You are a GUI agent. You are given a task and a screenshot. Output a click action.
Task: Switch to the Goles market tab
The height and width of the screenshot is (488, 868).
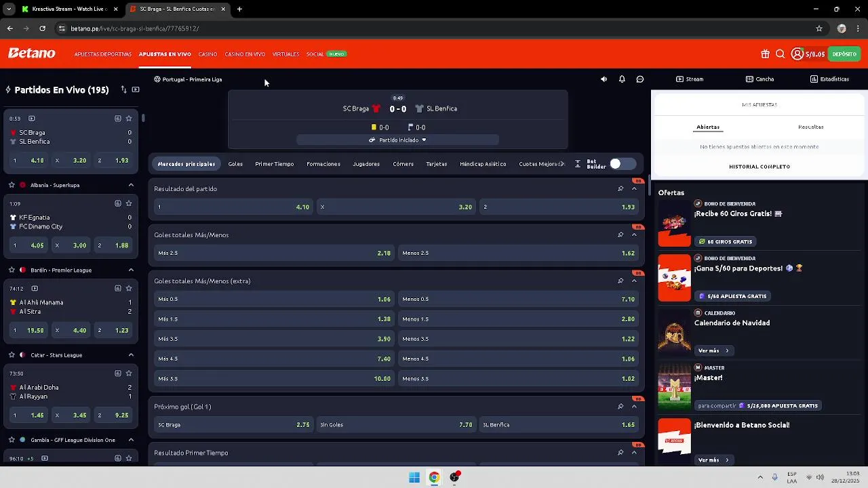click(x=235, y=164)
